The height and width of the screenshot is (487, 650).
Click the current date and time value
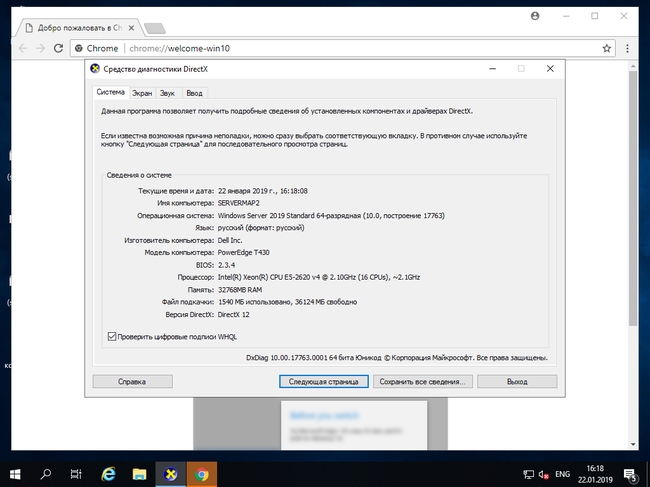pos(263,191)
